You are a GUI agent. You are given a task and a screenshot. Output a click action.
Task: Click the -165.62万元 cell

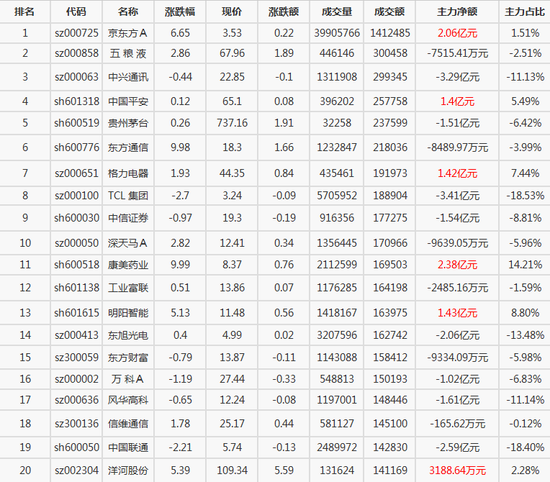[x=457, y=424]
